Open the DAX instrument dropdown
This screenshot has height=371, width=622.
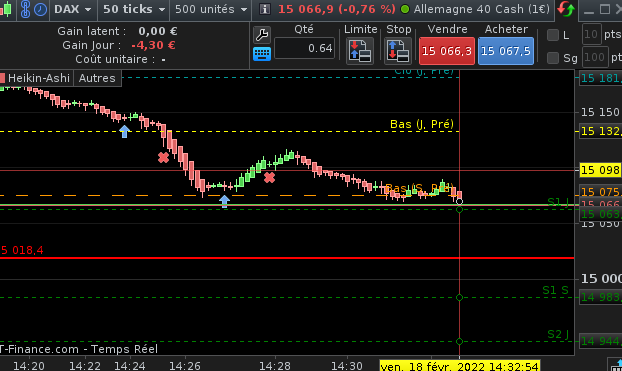pyautogui.click(x=73, y=9)
